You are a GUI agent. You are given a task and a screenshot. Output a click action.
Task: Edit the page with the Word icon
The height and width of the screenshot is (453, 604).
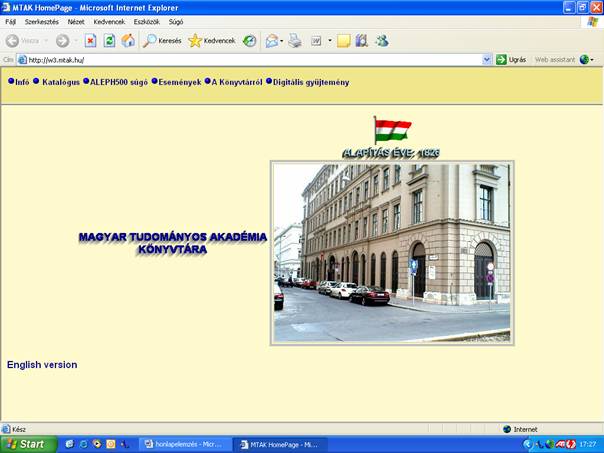[316, 40]
